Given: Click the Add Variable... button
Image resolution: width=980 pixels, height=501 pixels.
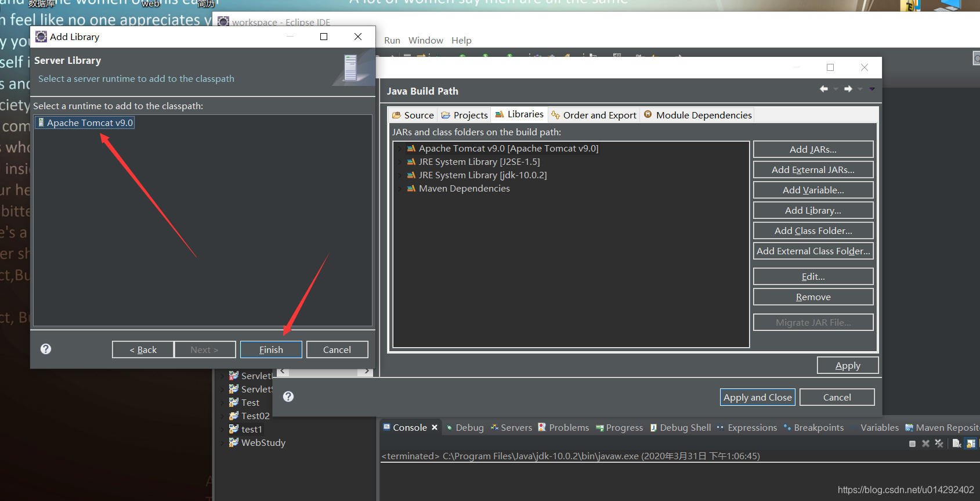Looking at the screenshot, I should pyautogui.click(x=813, y=190).
